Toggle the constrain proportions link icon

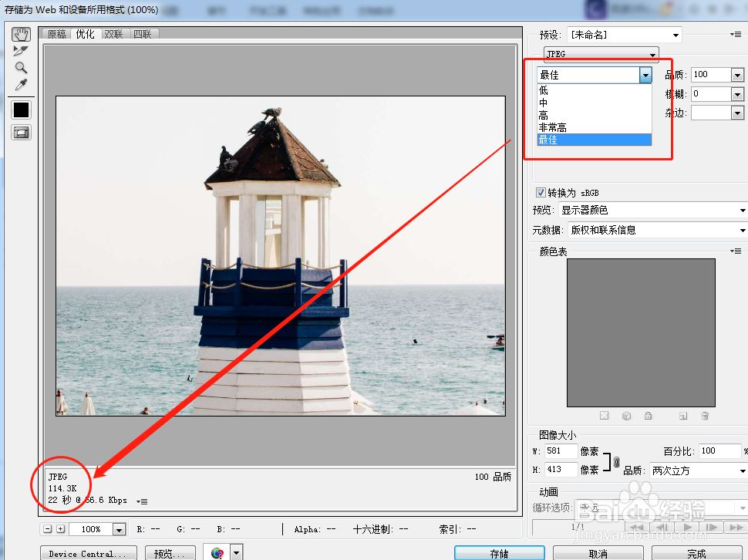pyautogui.click(x=616, y=461)
